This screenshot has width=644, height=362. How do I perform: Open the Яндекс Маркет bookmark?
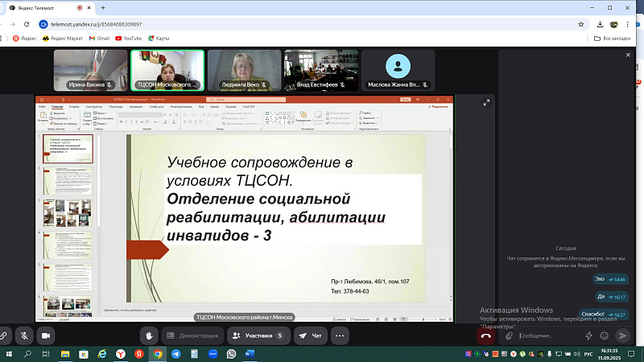63,38
